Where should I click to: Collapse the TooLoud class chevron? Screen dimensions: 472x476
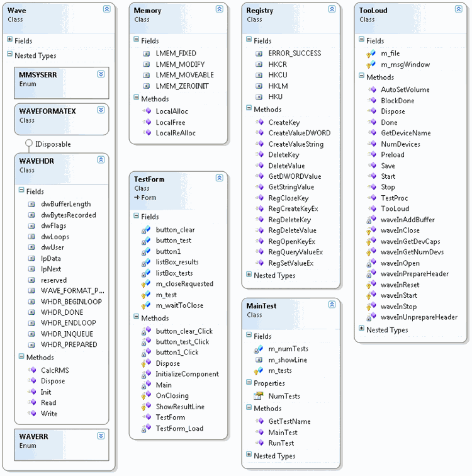click(x=458, y=9)
